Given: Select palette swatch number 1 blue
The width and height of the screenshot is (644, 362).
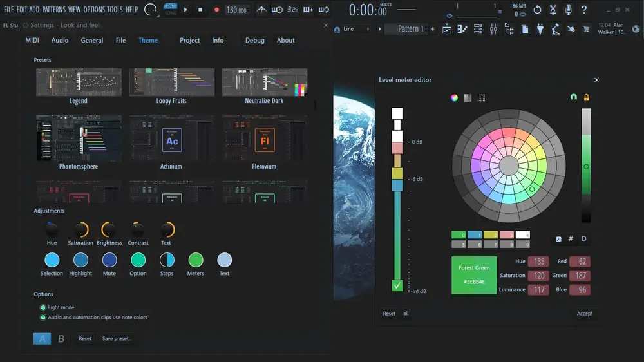Looking at the screenshot, I should click(x=475, y=234).
